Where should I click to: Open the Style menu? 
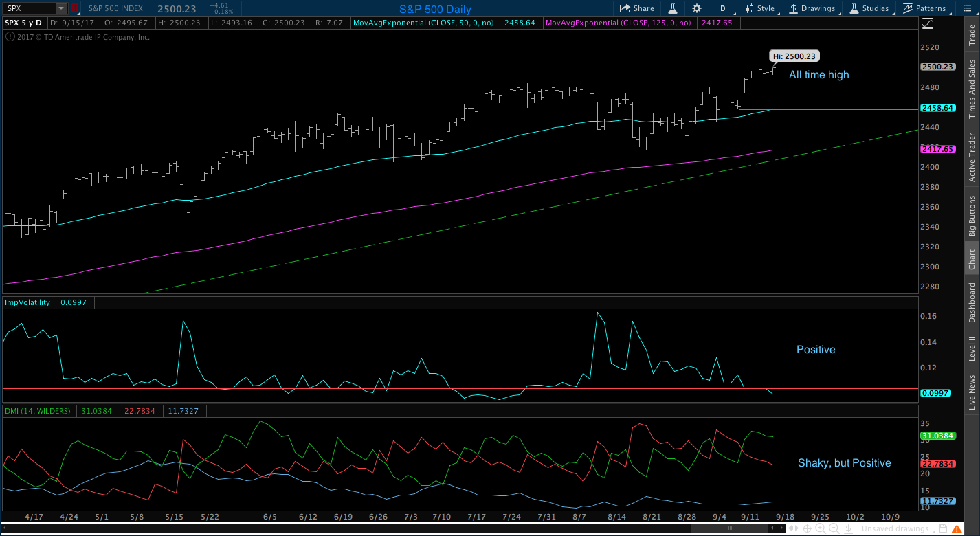tap(759, 8)
